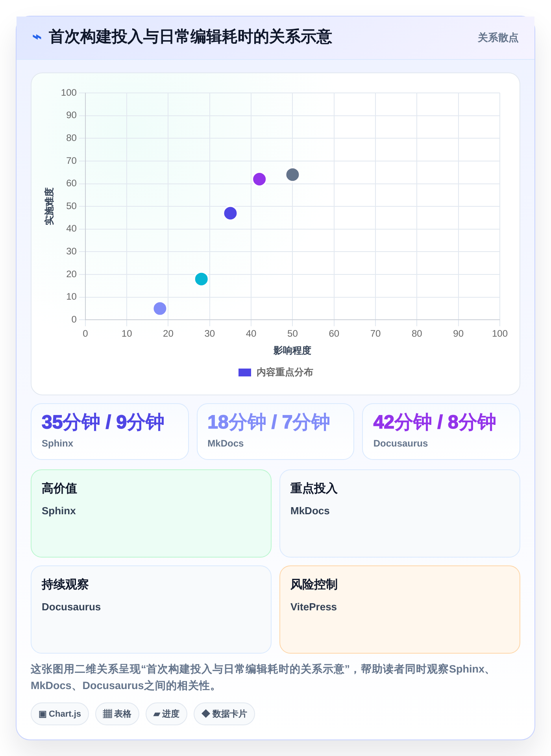Select the 持续观察 Docusaurus quadrant card
The image size is (551, 756).
pos(151,610)
